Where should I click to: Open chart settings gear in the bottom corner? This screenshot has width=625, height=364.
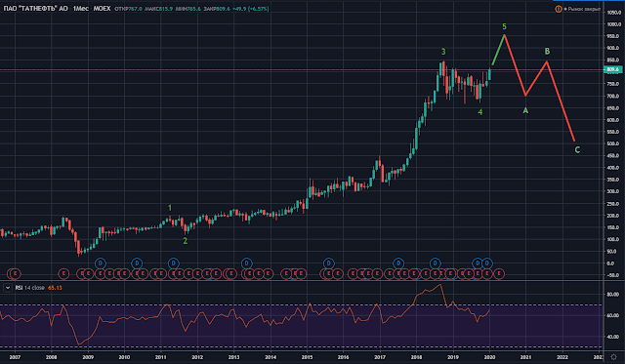click(614, 357)
